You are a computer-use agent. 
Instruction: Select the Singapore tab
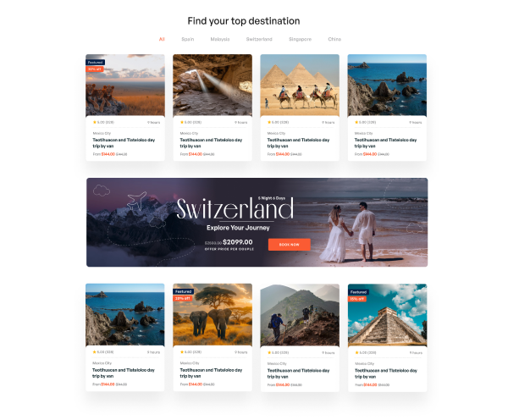tap(300, 39)
